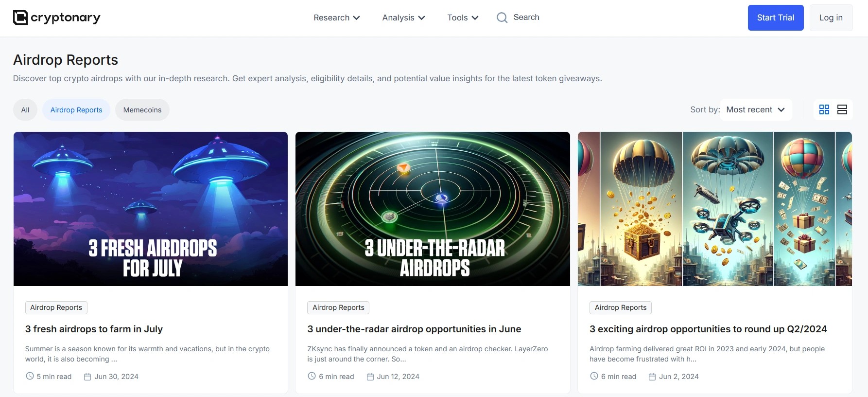Viewport: 868px width, 397px height.
Task: Open the 3 Fresh Airdrops for July thumbnail
Action: click(151, 209)
